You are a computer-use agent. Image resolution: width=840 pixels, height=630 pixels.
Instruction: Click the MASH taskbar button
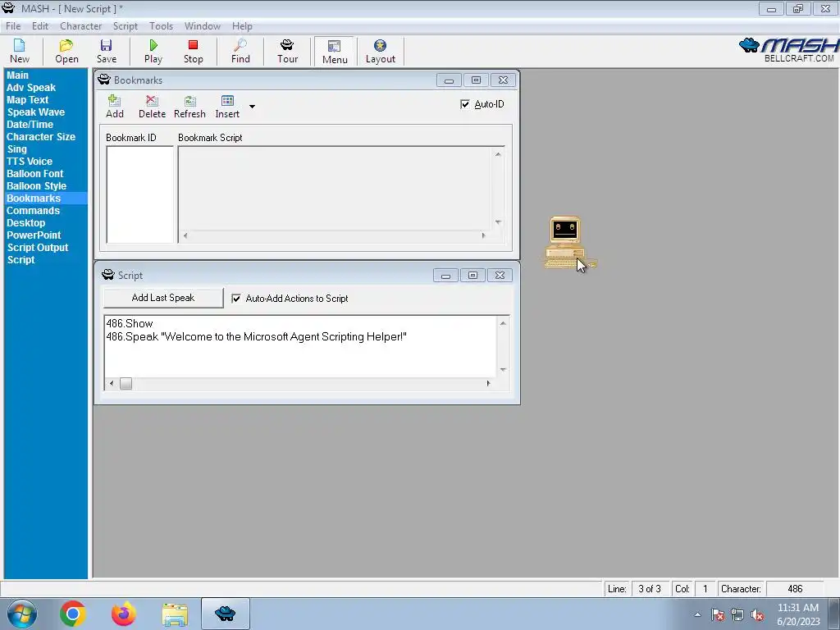(x=225, y=614)
